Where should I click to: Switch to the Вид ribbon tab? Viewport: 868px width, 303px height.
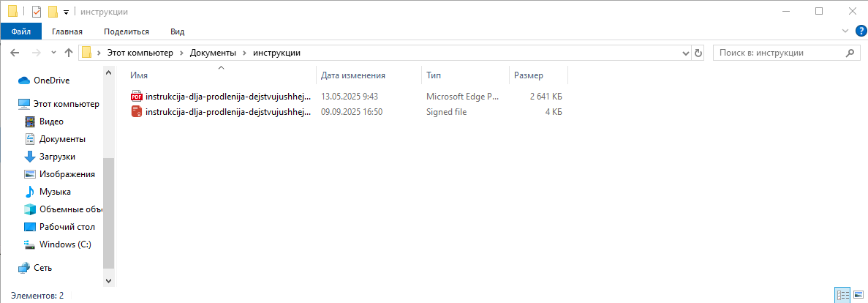[x=177, y=31]
